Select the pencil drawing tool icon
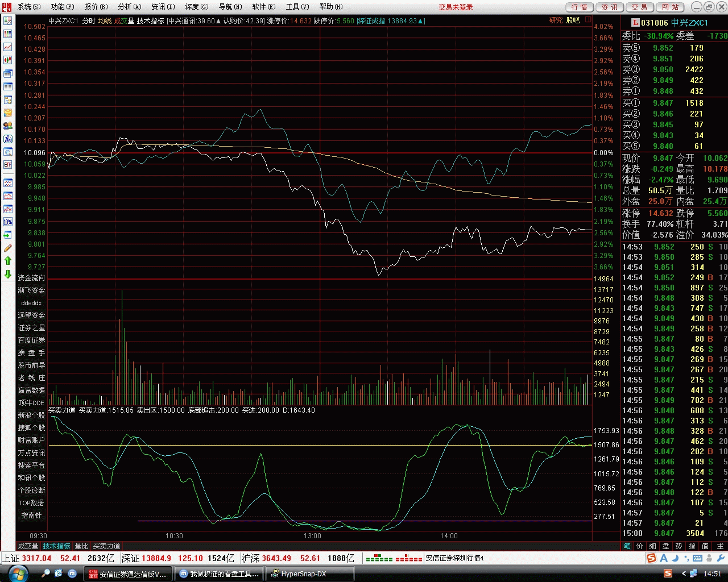The width and height of the screenshot is (728, 582). click(x=8, y=248)
